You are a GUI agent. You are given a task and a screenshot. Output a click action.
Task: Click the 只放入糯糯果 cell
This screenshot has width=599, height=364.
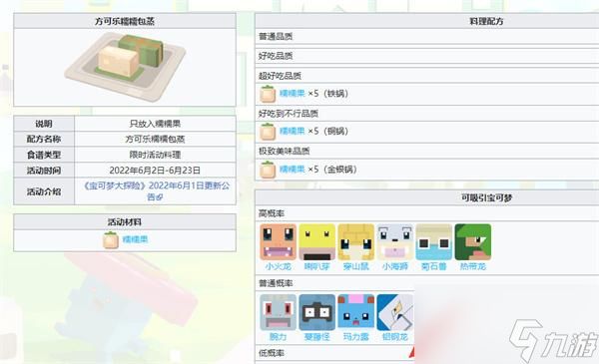155,124
